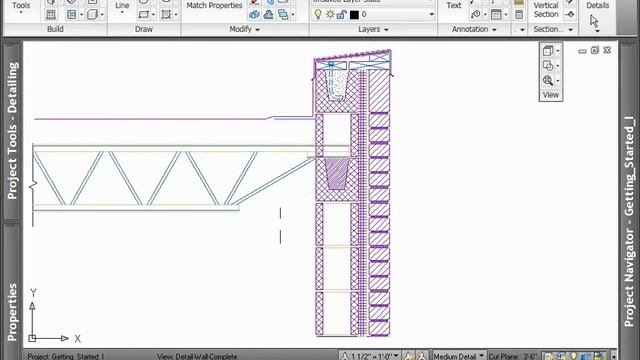Screen dimensions: 640x360
Task: Click the status bar lightbulb icon
Action: tap(573, 356)
